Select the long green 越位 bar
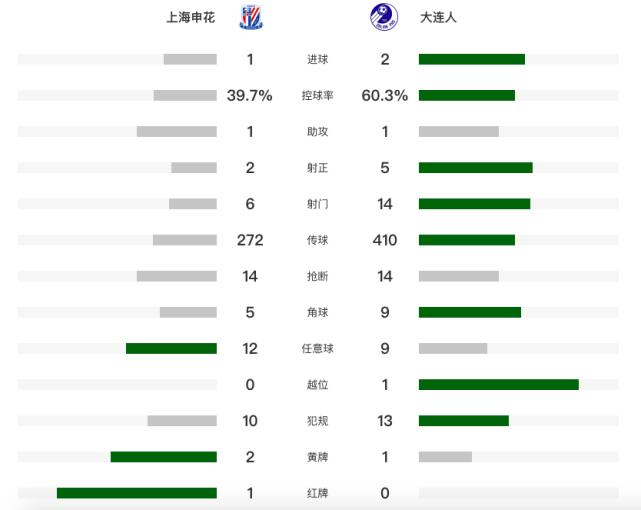641x510 pixels. tap(499, 385)
